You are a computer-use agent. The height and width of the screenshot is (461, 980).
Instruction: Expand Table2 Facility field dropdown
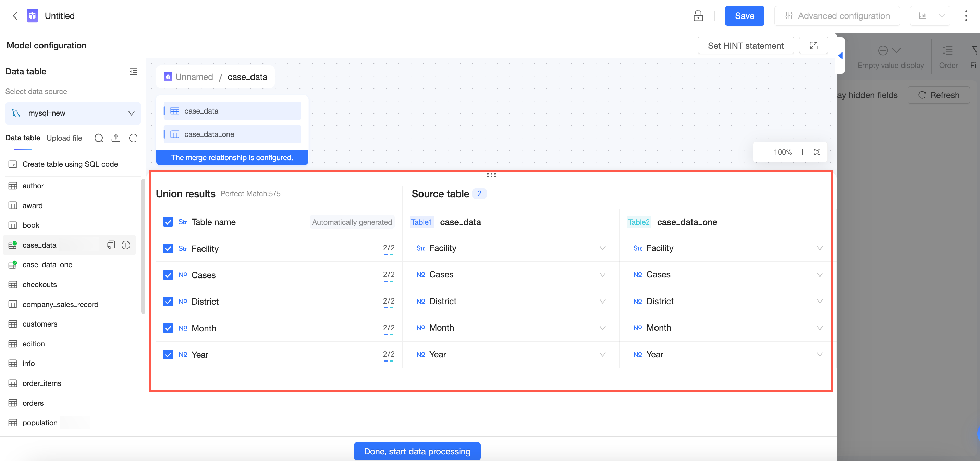coord(819,248)
